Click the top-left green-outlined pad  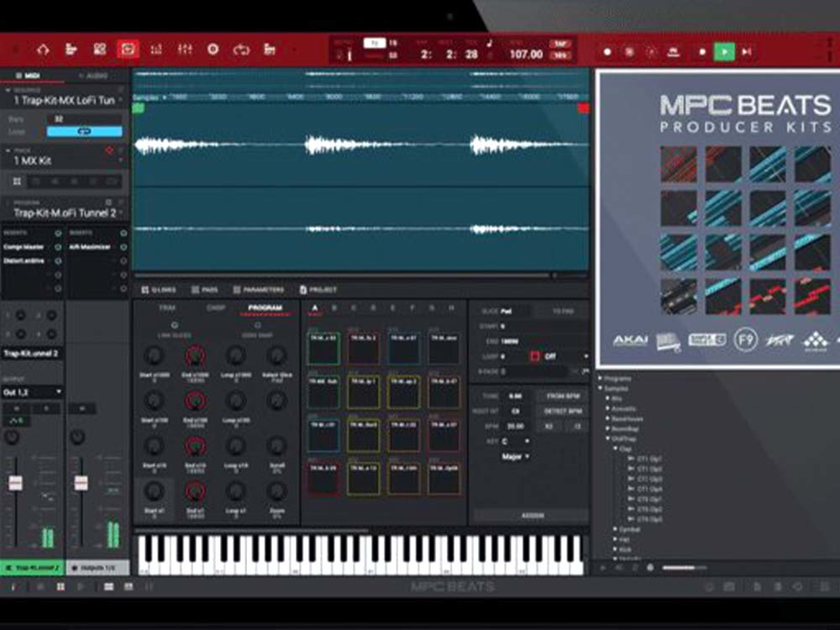(x=323, y=349)
